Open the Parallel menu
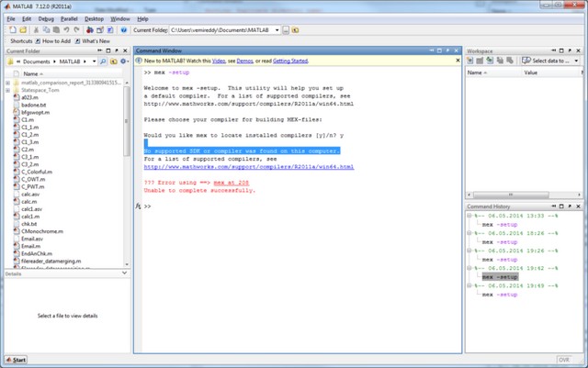The height and width of the screenshot is (368, 588). 69,18
